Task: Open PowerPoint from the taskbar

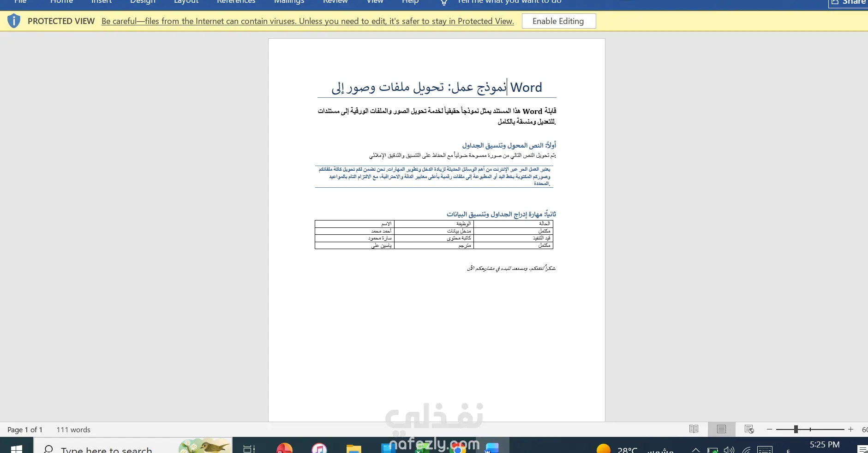Action: click(284, 448)
